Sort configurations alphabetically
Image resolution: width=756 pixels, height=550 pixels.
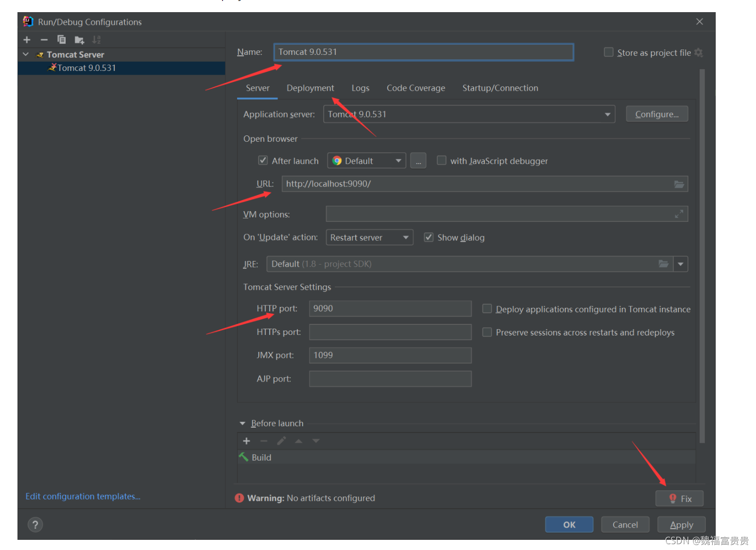(x=96, y=40)
